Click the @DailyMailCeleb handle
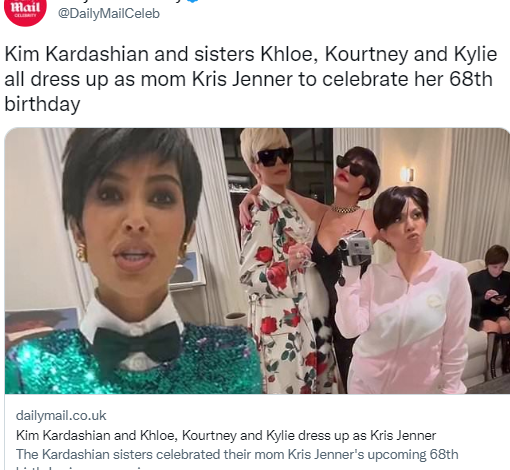 tap(109, 14)
